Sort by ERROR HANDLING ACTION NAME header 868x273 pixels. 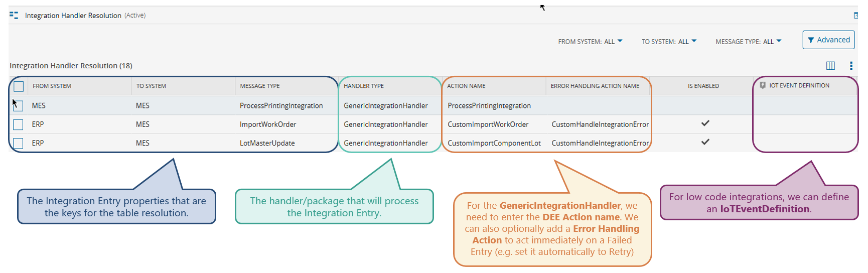point(595,86)
